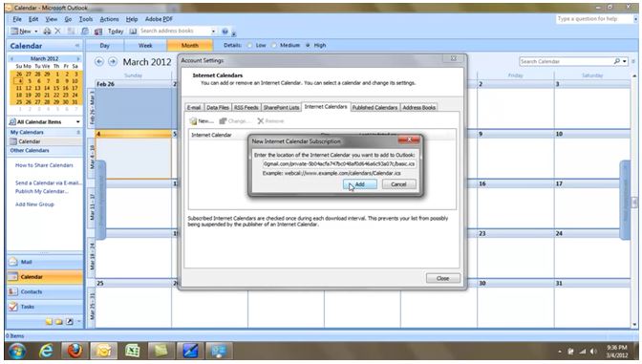The image size is (642, 364).
Task: Click Publish My Calendar link
Action: tap(42, 191)
